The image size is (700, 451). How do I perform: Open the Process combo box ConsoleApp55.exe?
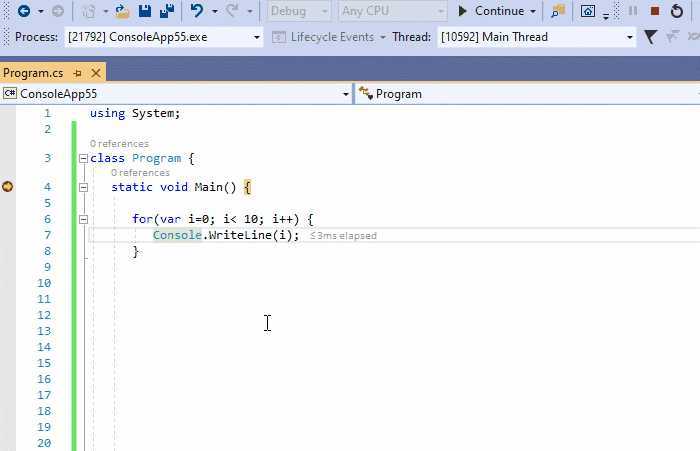pyautogui.click(x=164, y=37)
